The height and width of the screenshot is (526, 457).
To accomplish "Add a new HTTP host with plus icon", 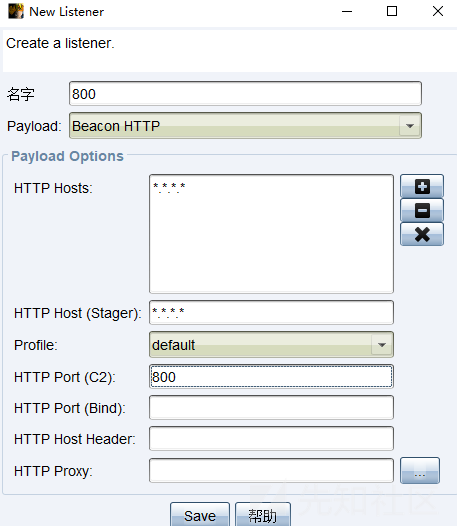I will [422, 186].
